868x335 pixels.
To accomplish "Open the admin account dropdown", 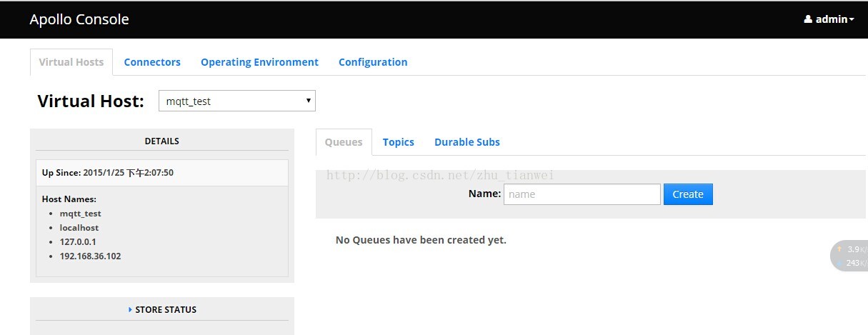I will [829, 19].
